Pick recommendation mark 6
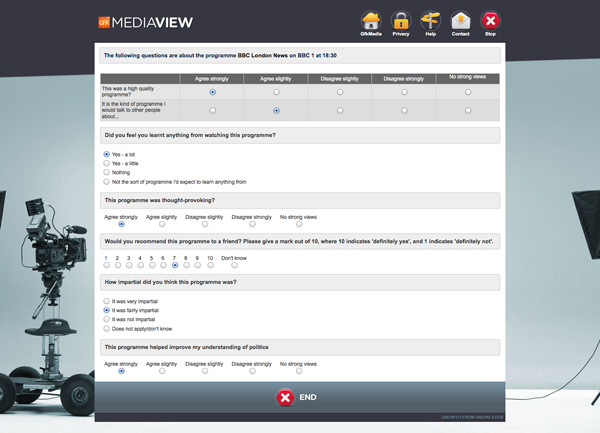 (x=163, y=265)
